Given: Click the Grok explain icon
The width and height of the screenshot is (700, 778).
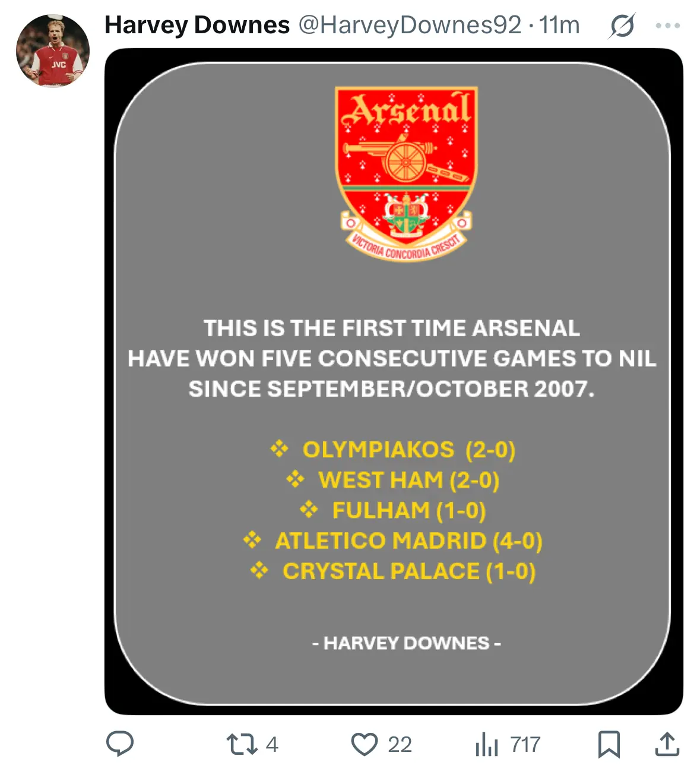Looking at the screenshot, I should pos(622,26).
